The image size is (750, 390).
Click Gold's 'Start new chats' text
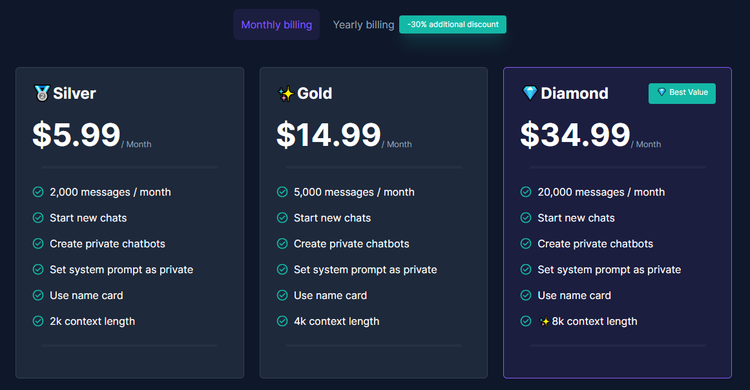(x=332, y=218)
